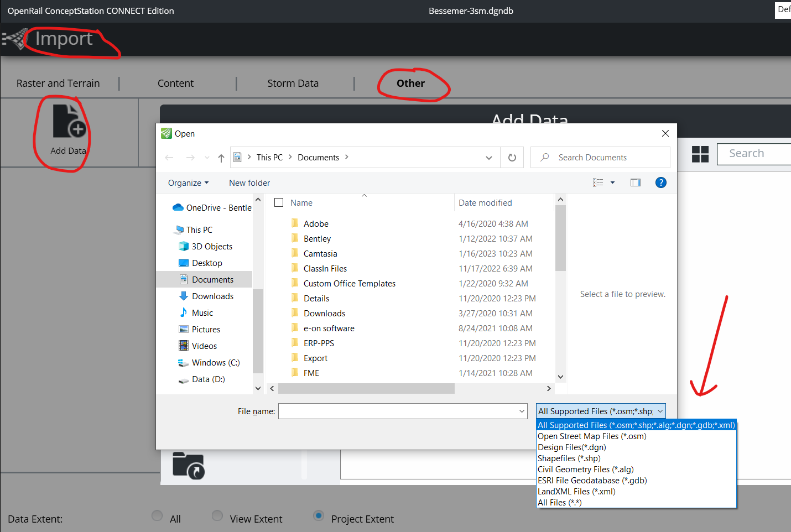Collapse the file type filter dropdown
Screen dimensions: 791x532
click(x=660, y=411)
